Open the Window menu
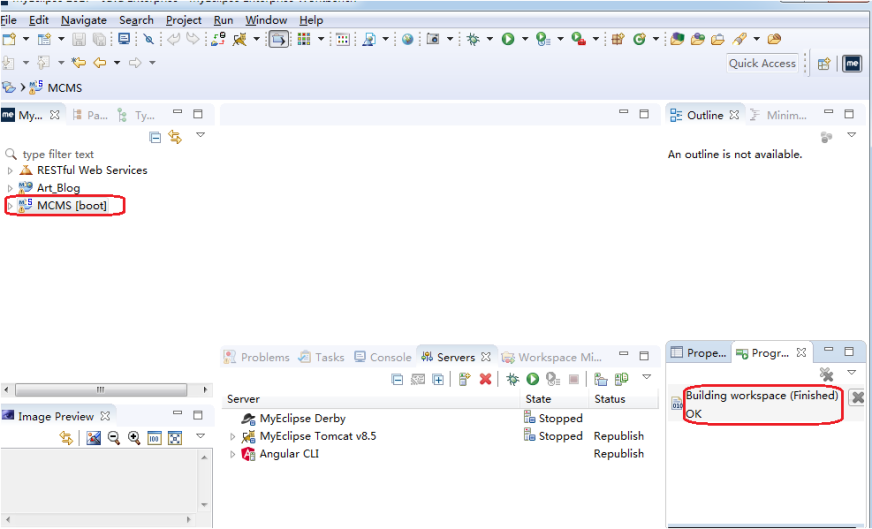872x529 pixels. tap(266, 21)
